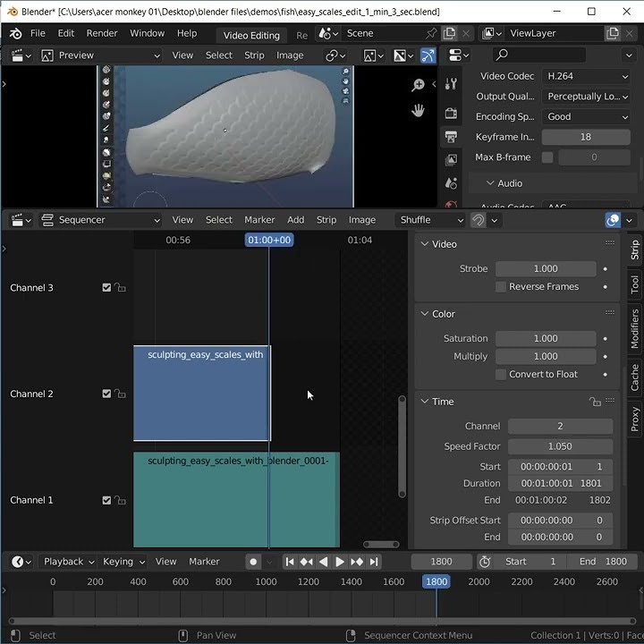Toggle Channel 3 mute checkbox

click(106, 288)
